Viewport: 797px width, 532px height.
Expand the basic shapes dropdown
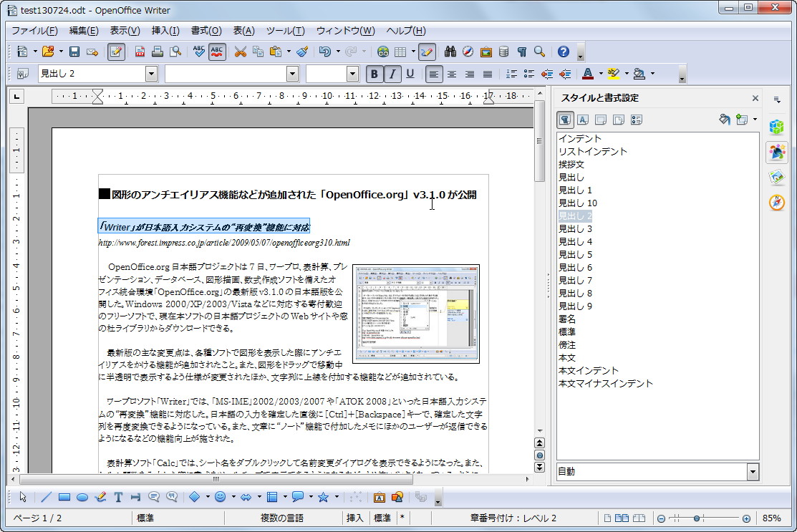208,497
